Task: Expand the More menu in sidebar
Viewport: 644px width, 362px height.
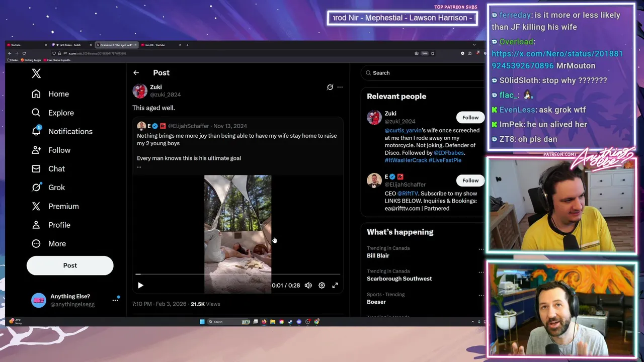Action: [x=49, y=243]
